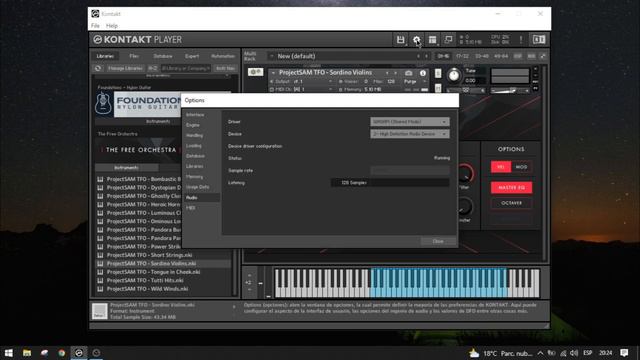Click the exclamation panic button
The width and height of the screenshot is (640, 360).
coord(521,40)
